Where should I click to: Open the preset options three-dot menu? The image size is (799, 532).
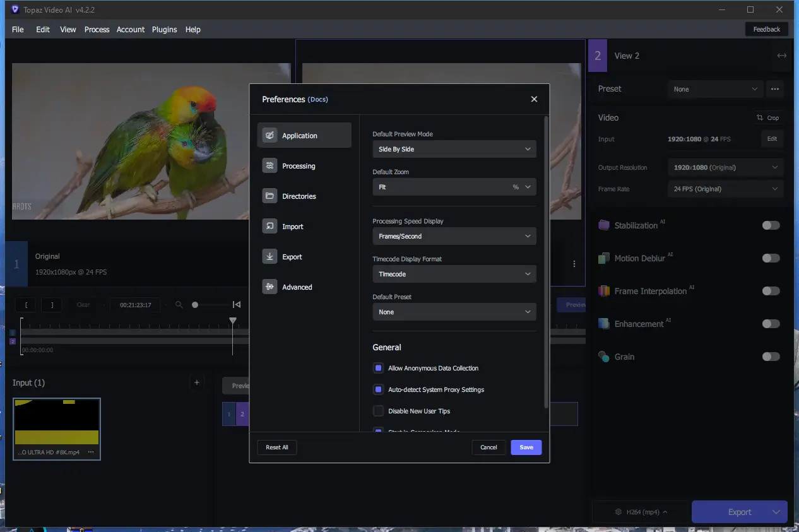click(x=775, y=89)
